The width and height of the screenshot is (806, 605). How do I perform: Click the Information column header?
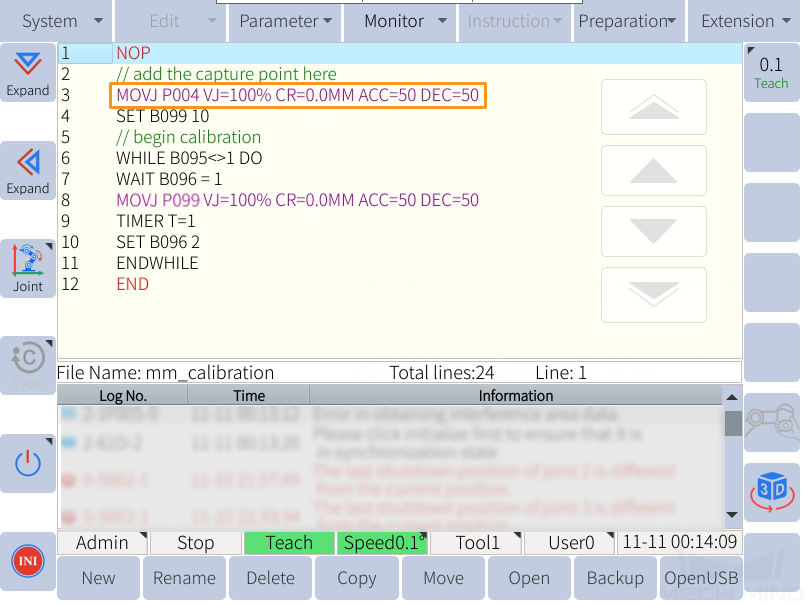(x=516, y=396)
